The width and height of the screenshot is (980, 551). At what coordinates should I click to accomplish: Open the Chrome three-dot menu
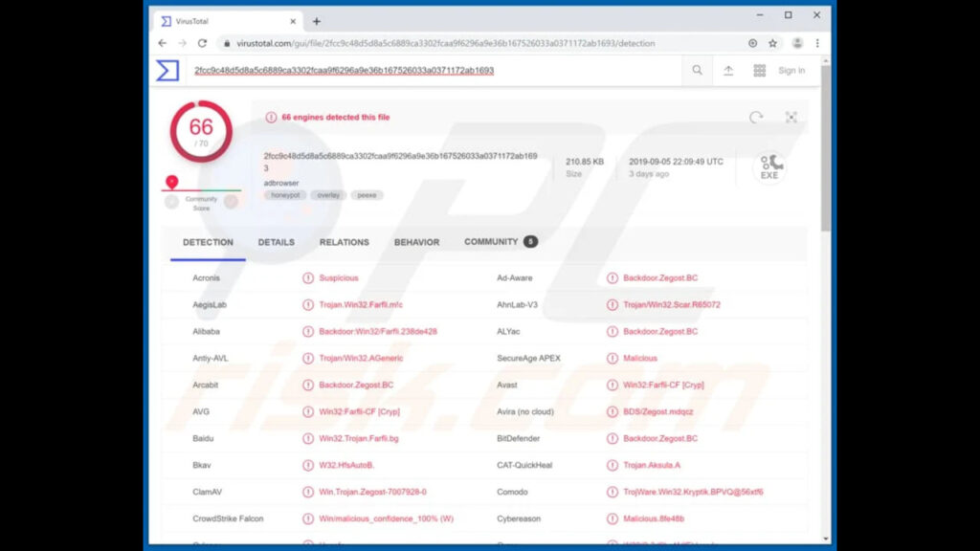click(817, 43)
